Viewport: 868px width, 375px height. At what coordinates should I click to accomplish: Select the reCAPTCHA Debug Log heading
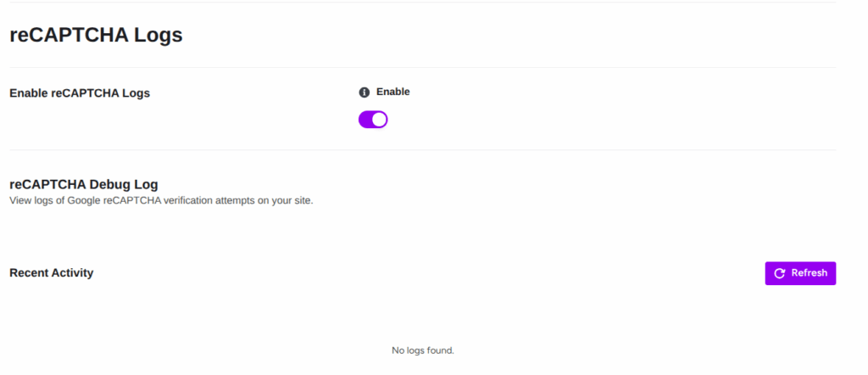pyautogui.click(x=84, y=184)
